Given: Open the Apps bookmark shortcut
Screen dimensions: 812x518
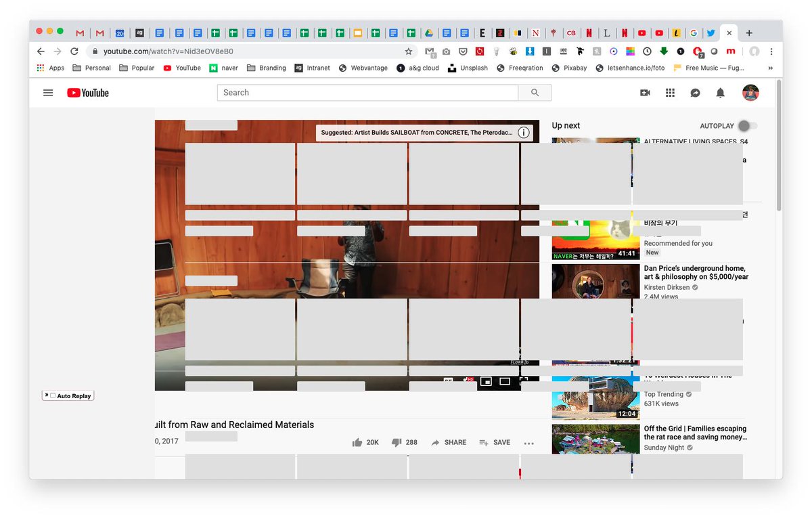Looking at the screenshot, I should coord(50,68).
